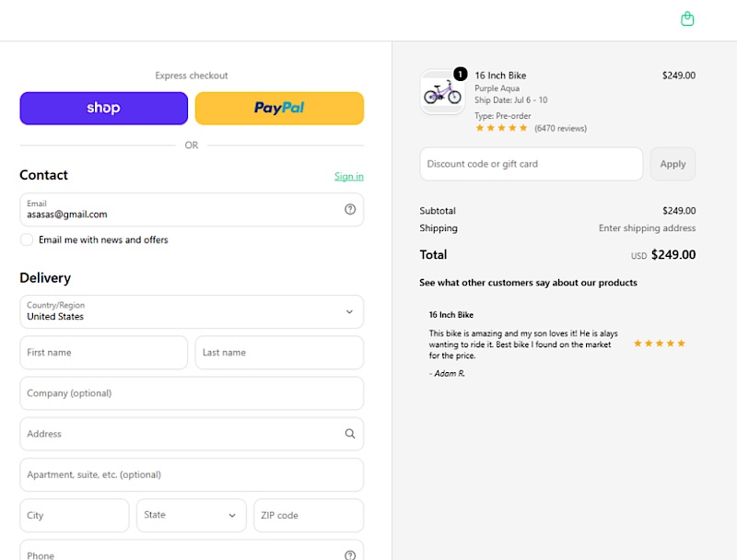Click the 6470 reviews text
This screenshot has height=560, width=737.
tap(560, 128)
